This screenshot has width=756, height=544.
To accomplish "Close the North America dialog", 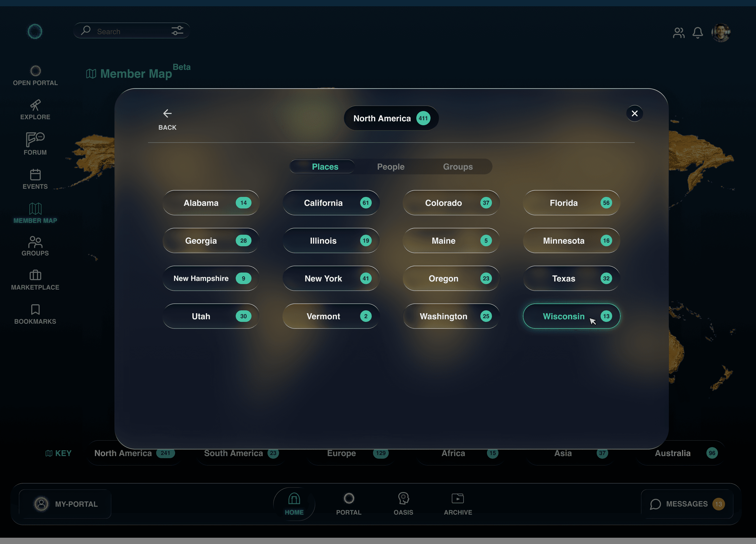I will coord(634,114).
